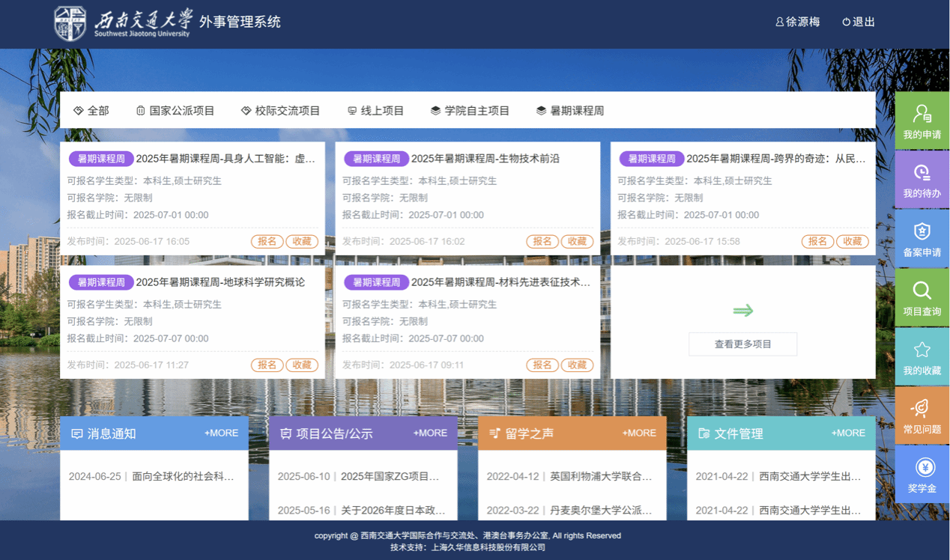Click 报名 for 生物技术前沿 course
The image size is (950, 560).
[542, 241]
